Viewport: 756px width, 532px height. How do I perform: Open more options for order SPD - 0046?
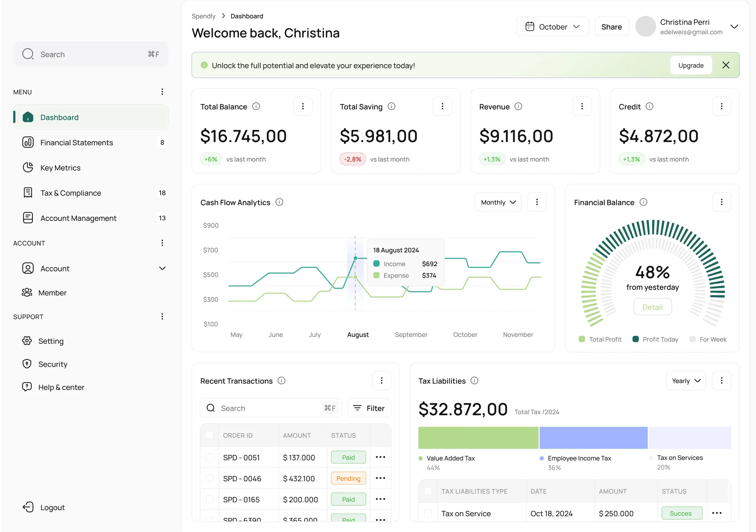(x=380, y=478)
